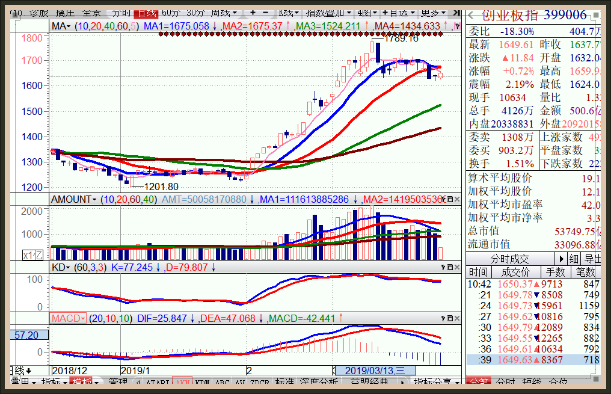The width and height of the screenshot is (611, 394).
Task: Click the 加权平均市盈率 row
Action: click(x=534, y=205)
